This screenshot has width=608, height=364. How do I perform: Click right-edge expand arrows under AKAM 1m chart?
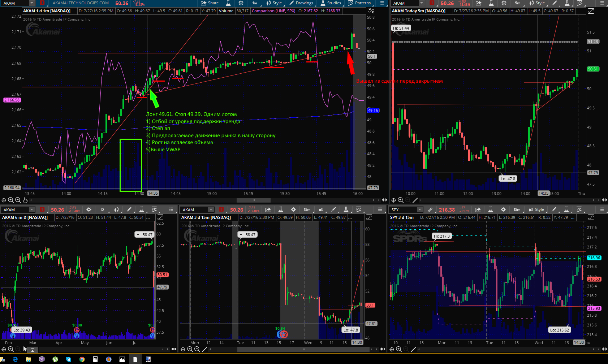click(384, 200)
